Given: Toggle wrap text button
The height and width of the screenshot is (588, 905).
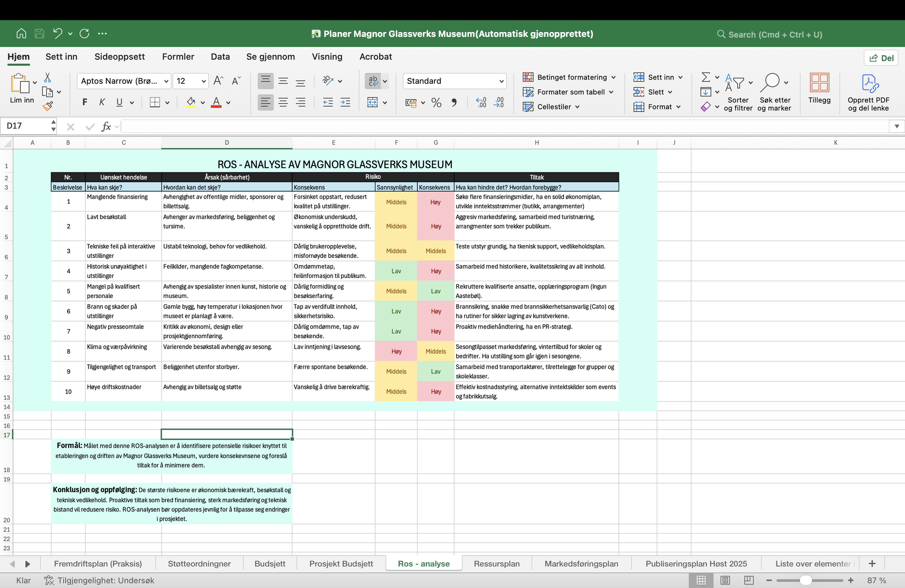Looking at the screenshot, I should coord(372,81).
